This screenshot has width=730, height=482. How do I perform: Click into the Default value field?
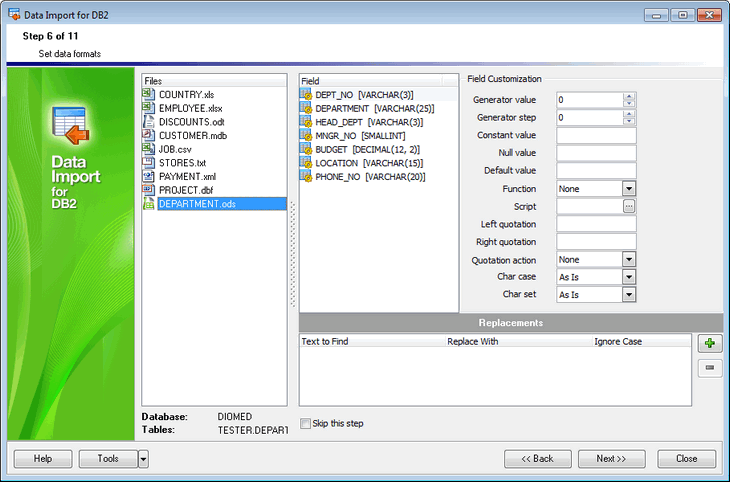596,171
